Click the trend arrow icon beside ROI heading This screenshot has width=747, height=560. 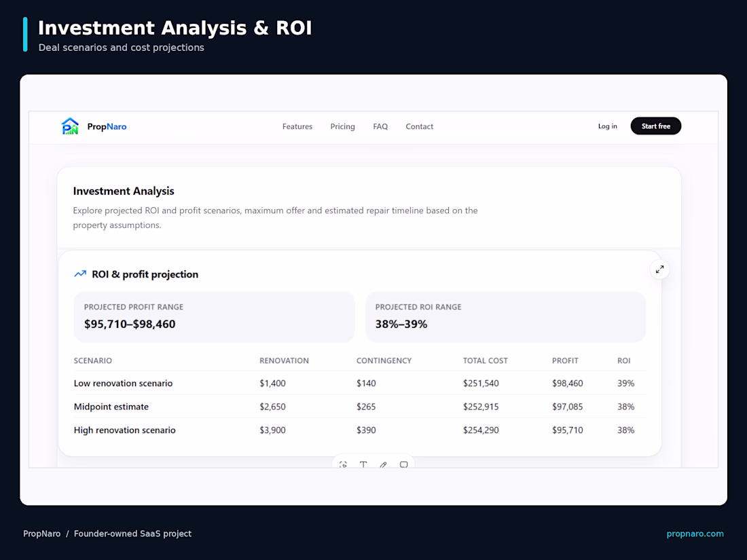click(x=80, y=274)
